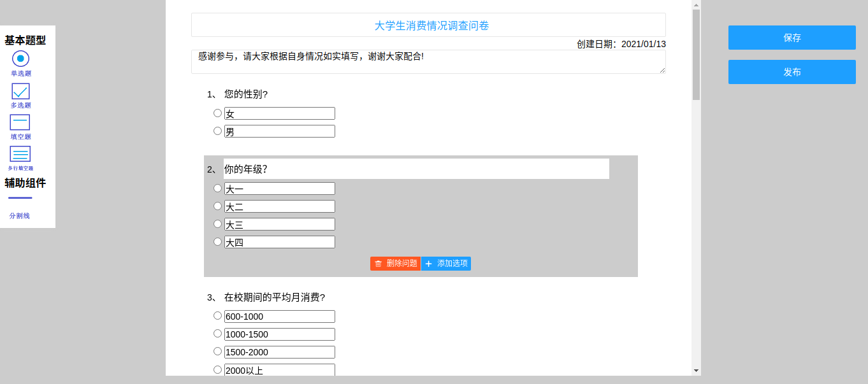This screenshot has width=868, height=384.
Task: Insert the 分割线 divider line component
Action: (20, 198)
